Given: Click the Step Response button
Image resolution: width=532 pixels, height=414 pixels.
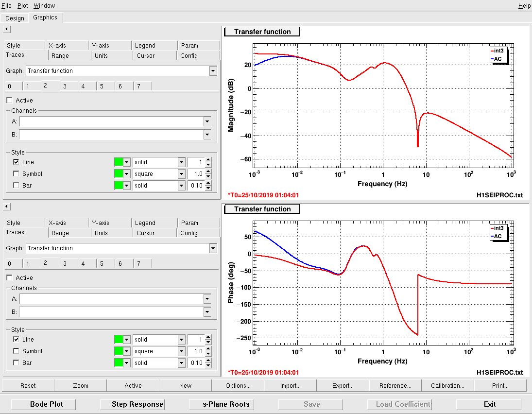Looking at the screenshot, I should 137,404.
